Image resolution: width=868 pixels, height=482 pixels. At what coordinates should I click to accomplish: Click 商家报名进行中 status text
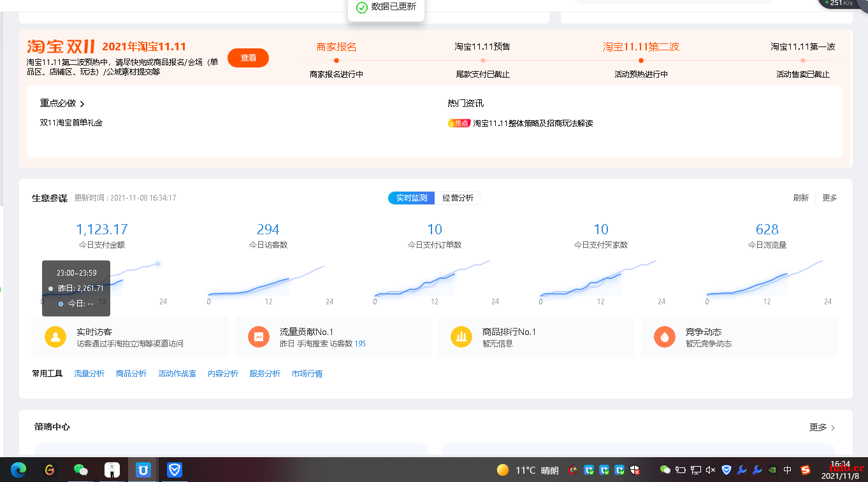pos(336,74)
